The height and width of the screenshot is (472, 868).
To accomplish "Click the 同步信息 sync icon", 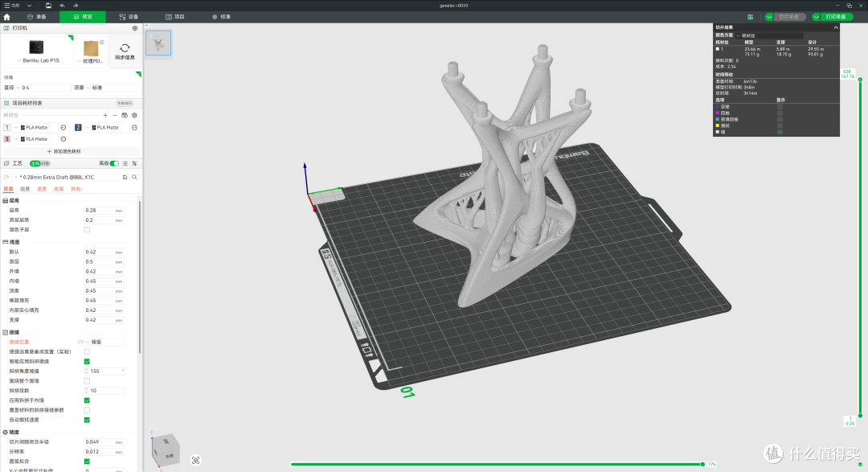I will click(x=125, y=51).
